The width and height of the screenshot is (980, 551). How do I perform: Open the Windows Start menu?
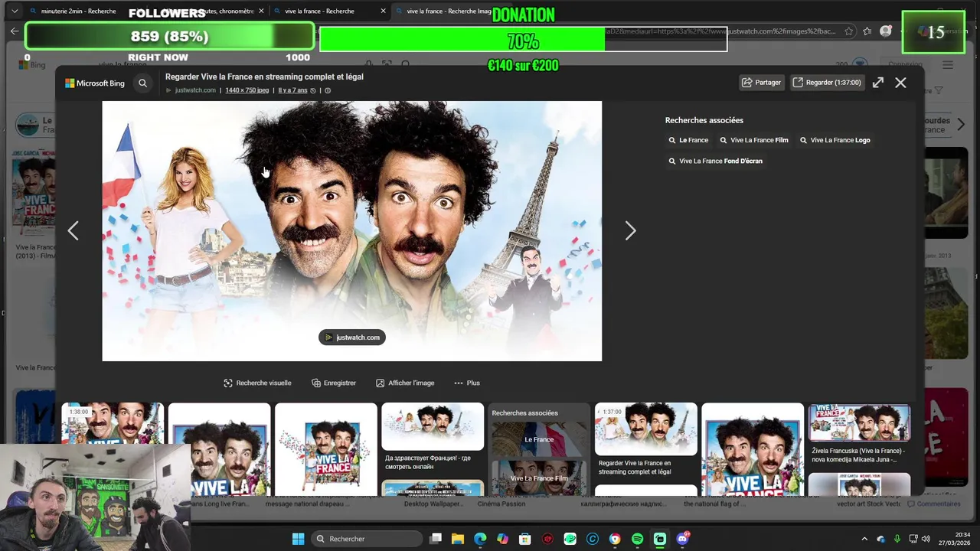point(298,539)
